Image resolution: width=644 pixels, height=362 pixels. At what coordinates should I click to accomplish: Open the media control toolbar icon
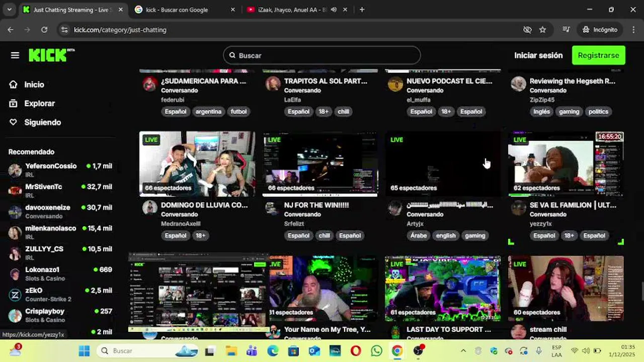point(566,30)
